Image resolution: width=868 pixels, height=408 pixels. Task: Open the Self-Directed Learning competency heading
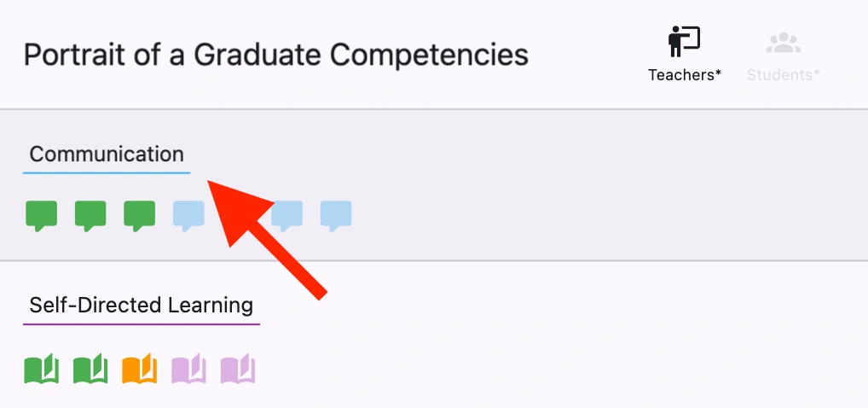tap(141, 305)
